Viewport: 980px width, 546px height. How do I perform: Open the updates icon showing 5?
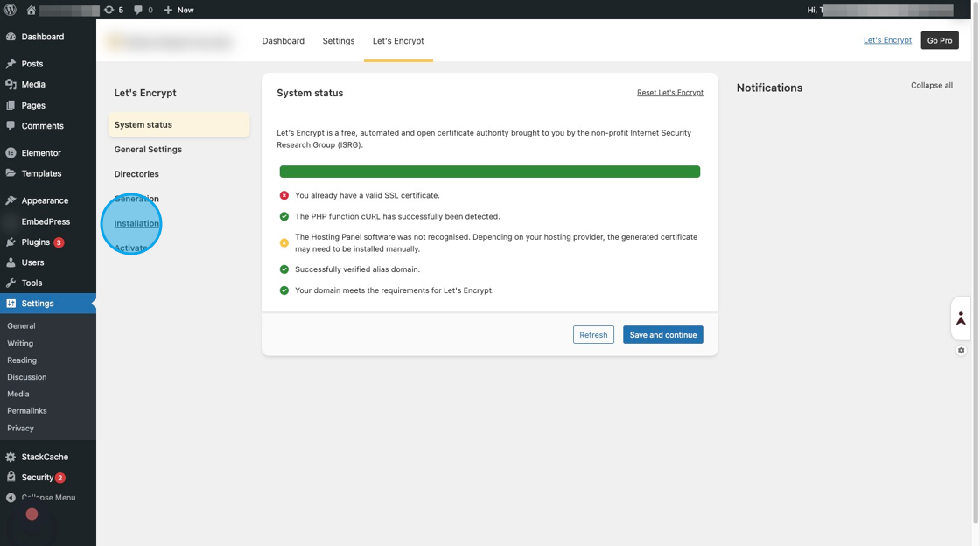pos(108,10)
